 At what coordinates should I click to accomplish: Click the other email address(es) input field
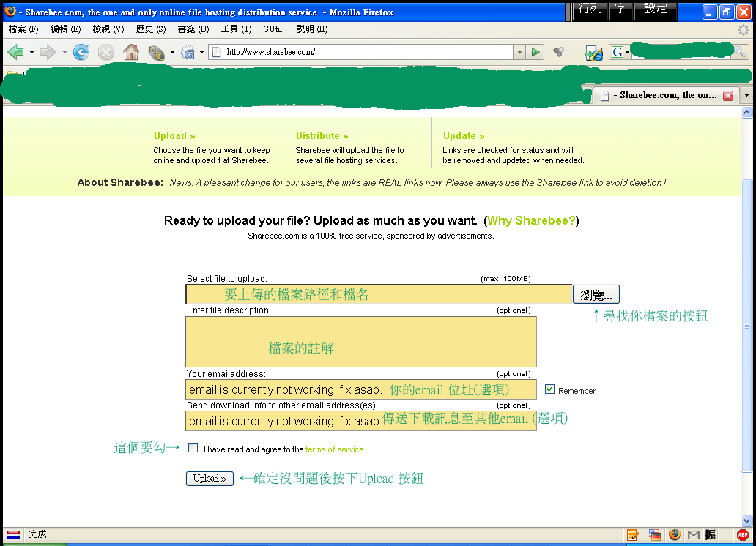point(361,421)
